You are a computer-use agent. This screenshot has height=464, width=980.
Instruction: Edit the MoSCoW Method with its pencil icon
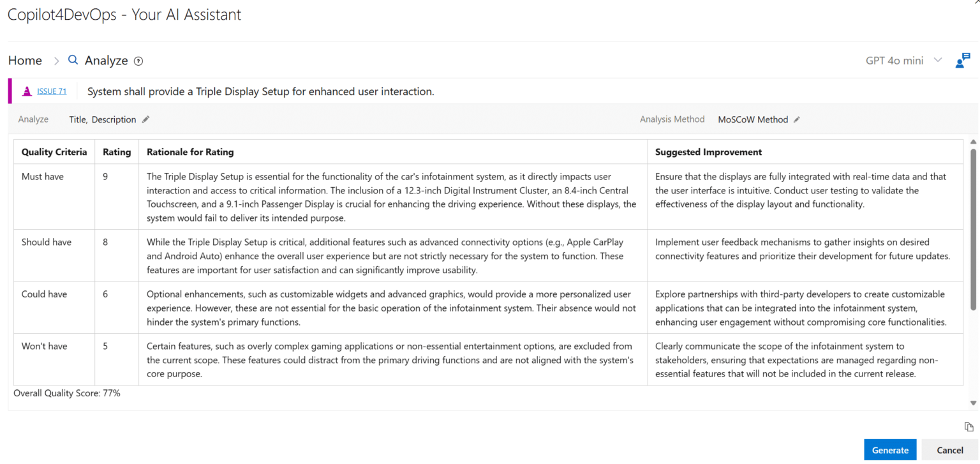click(797, 119)
